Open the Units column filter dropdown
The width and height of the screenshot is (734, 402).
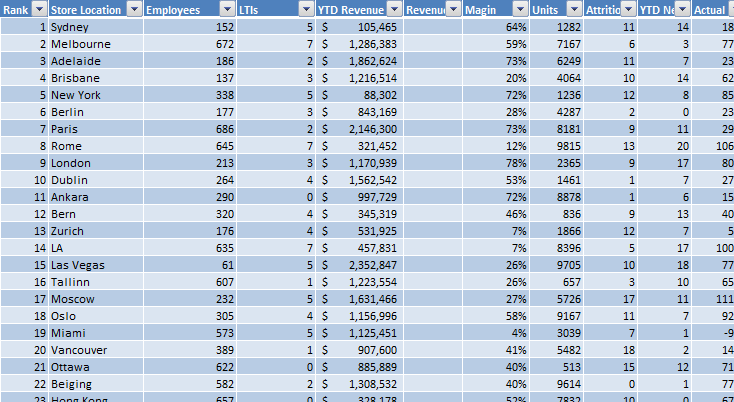point(575,9)
